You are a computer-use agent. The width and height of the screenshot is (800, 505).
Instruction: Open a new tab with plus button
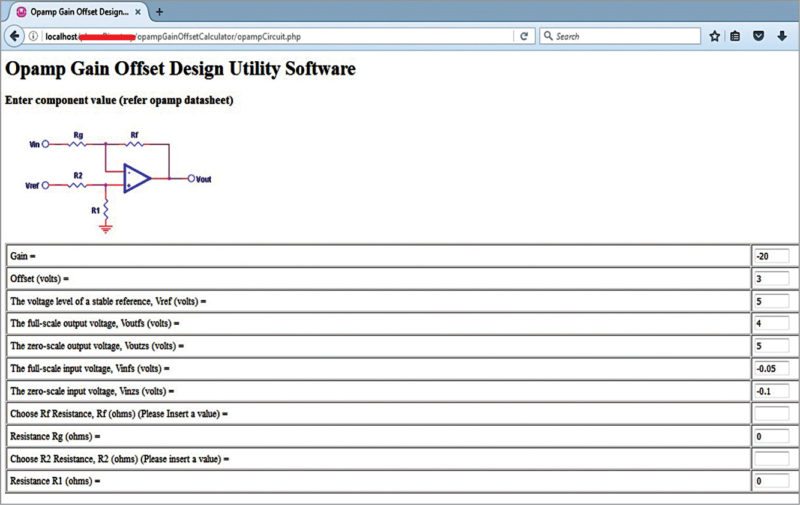click(x=159, y=11)
